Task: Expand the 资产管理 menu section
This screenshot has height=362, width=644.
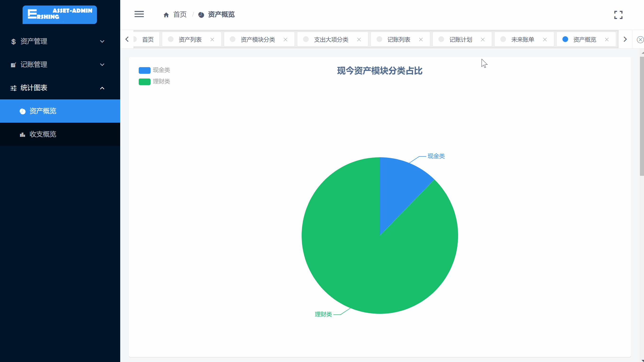Action: (x=102, y=41)
